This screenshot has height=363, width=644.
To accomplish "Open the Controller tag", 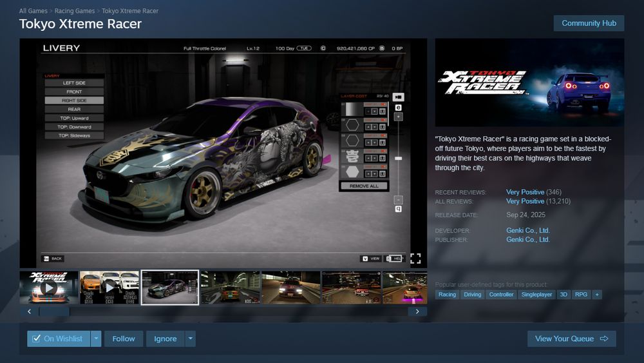I will tap(501, 295).
